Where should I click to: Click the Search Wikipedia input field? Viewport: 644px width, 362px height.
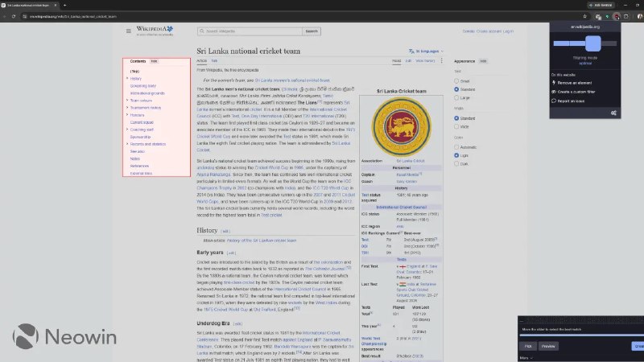tap(250, 31)
